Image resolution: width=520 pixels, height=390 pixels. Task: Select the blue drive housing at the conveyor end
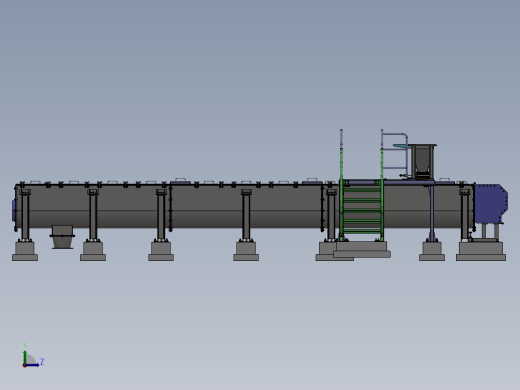coord(491,203)
